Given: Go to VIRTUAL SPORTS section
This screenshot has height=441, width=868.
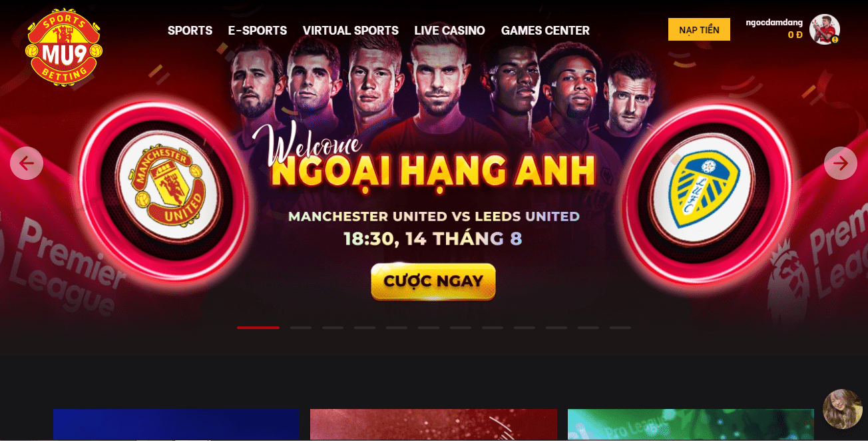Looking at the screenshot, I should tap(351, 31).
